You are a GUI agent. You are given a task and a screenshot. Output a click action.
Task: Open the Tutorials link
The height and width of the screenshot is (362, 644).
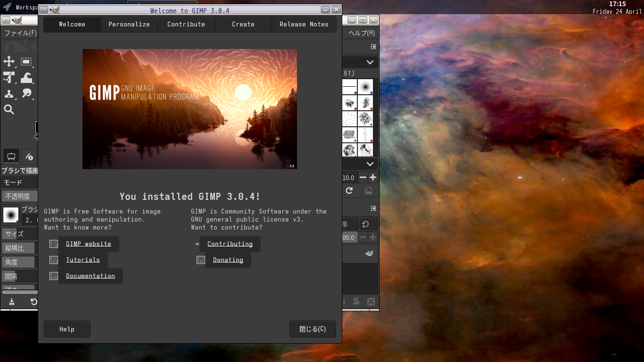pyautogui.click(x=83, y=260)
